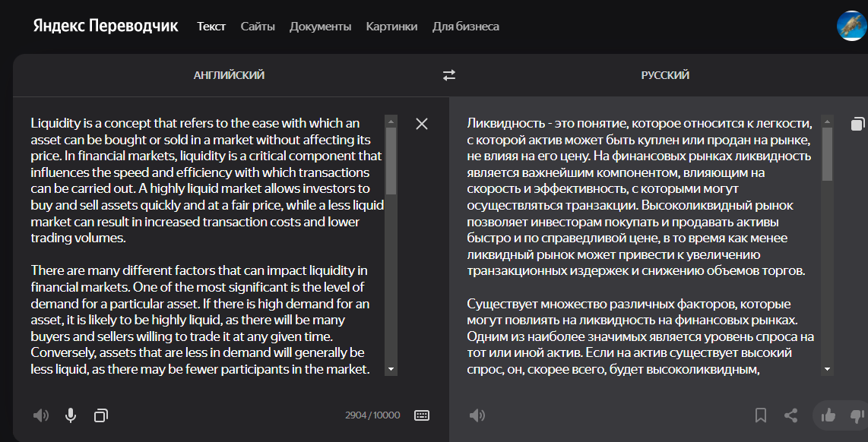Switch to the Сайты tab
This screenshot has width=868, height=442.
click(x=258, y=26)
